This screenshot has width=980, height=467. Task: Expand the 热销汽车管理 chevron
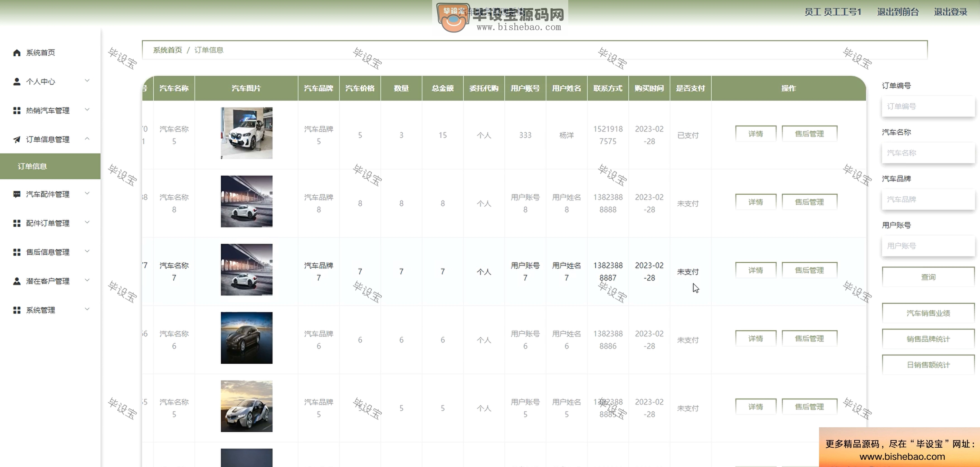(87, 110)
